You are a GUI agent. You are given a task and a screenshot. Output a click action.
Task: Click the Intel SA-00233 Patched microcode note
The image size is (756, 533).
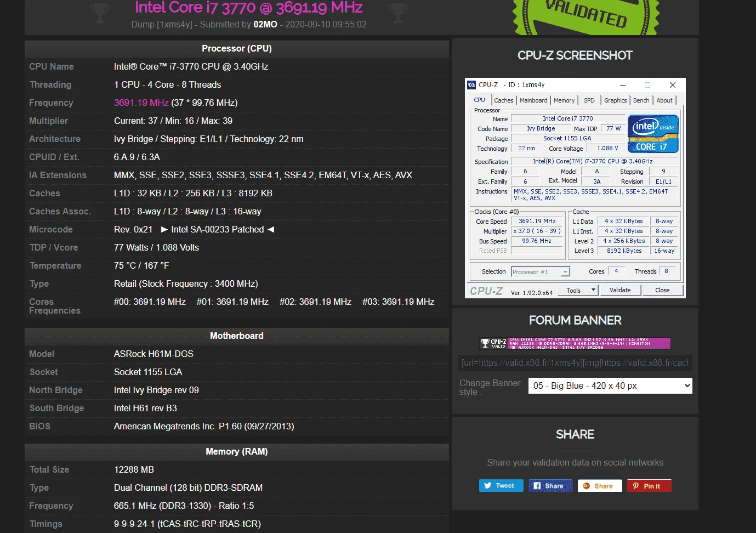[x=218, y=229]
